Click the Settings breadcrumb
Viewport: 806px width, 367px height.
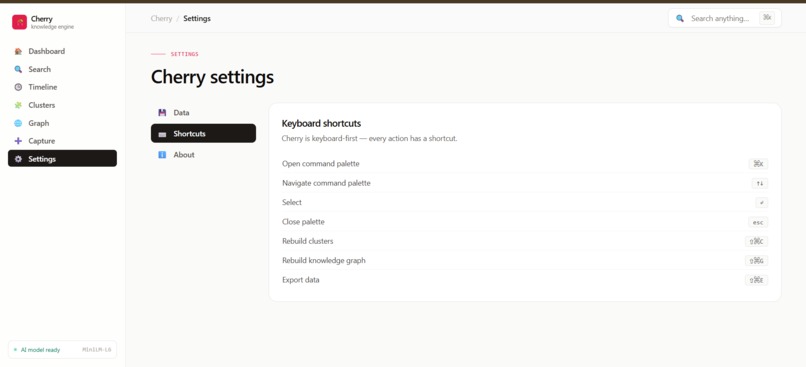(197, 19)
